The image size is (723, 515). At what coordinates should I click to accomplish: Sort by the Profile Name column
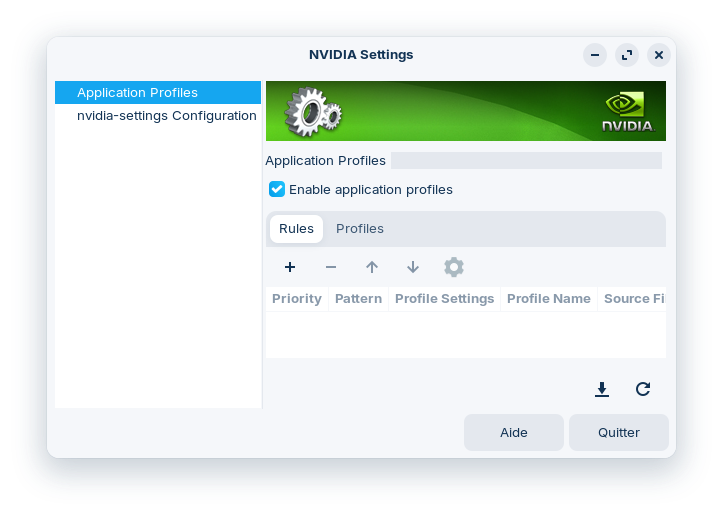(548, 299)
